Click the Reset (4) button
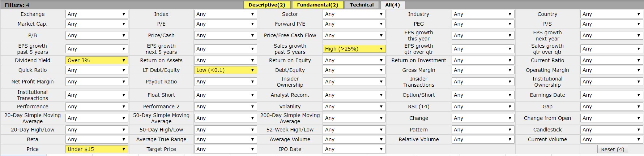This screenshot has width=644, height=156. pos(613,149)
